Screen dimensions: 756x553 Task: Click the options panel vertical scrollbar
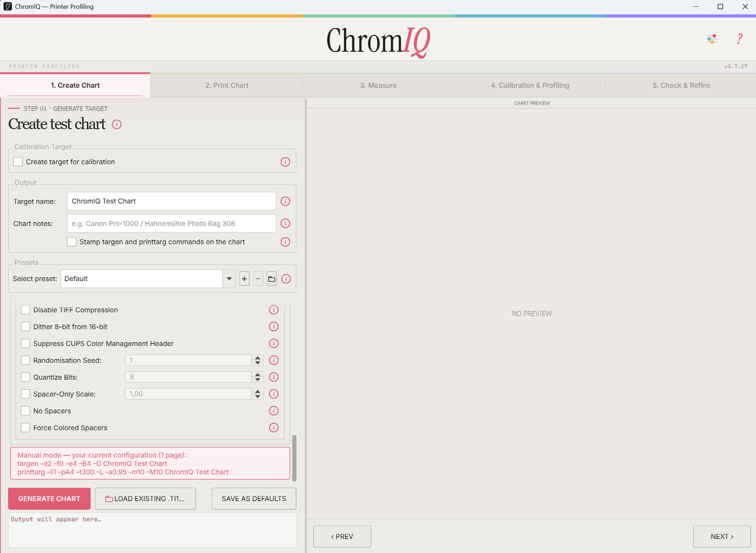pos(294,458)
